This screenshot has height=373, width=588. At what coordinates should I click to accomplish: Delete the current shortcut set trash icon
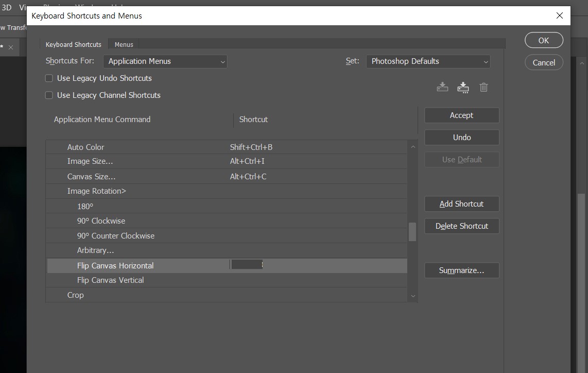click(484, 87)
